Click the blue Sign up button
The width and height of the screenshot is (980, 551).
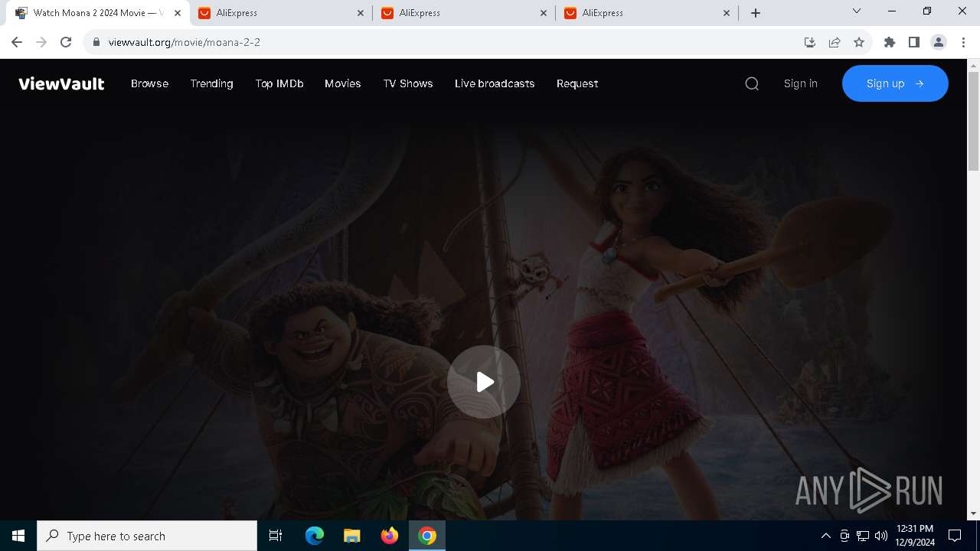[895, 83]
